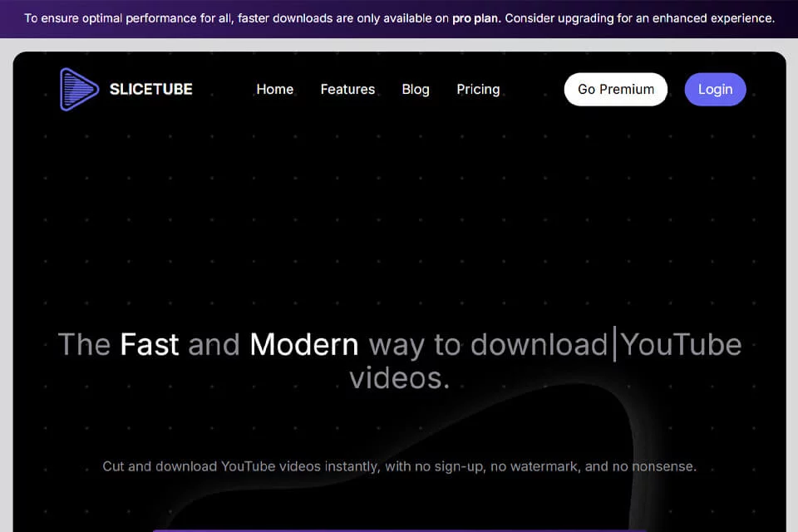Open the Home nav item
The height and width of the screenshot is (532, 798).
point(275,90)
